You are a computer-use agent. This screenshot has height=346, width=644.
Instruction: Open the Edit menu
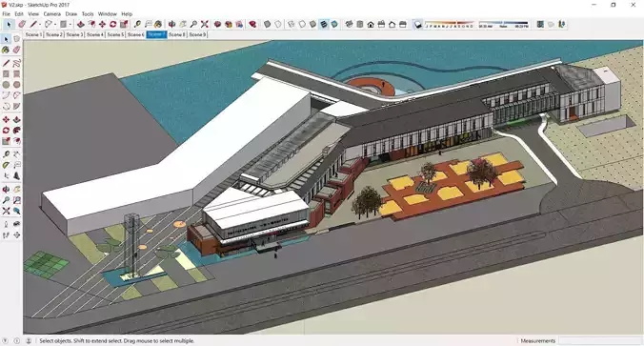(19, 13)
